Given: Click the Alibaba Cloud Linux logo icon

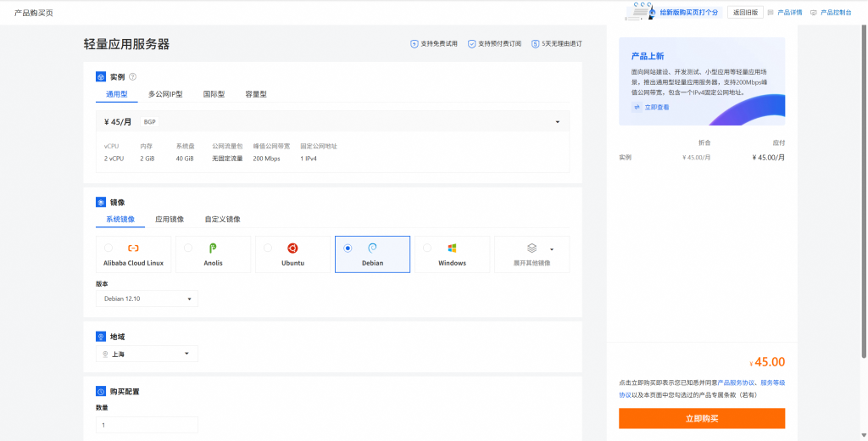Looking at the screenshot, I should click(133, 248).
